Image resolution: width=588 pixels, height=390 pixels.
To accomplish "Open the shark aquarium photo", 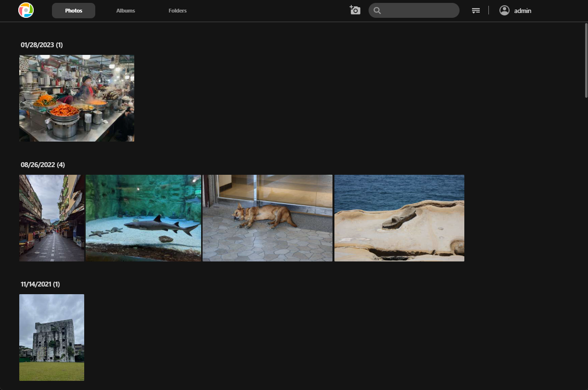I will [143, 218].
